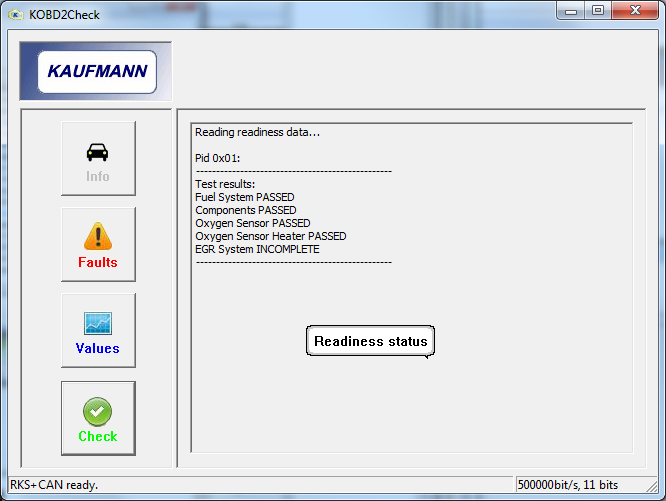Select 'EGR System INCOMPLETE' result line
Viewport: 666px width, 501px height.
[x=257, y=249]
